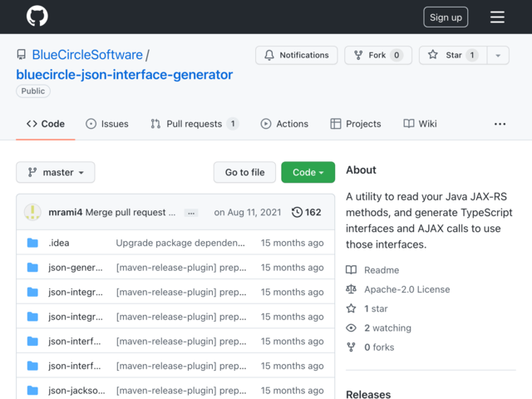Open the Actions tab
532x399 pixels.
[x=284, y=124]
